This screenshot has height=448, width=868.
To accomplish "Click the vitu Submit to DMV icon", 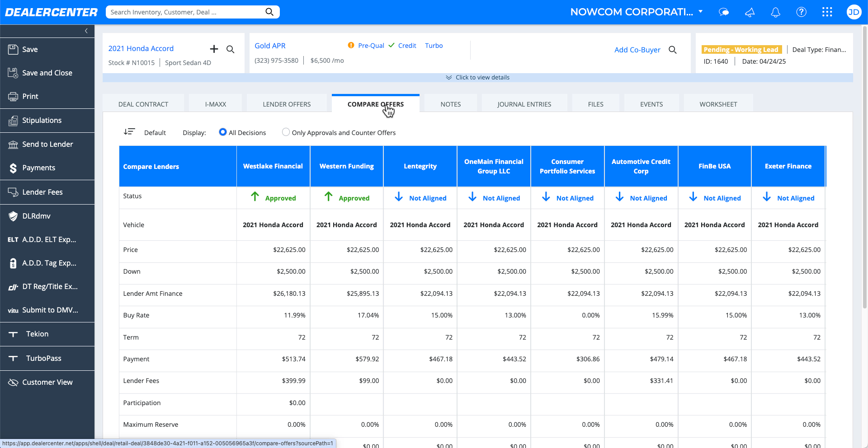I will [13, 310].
